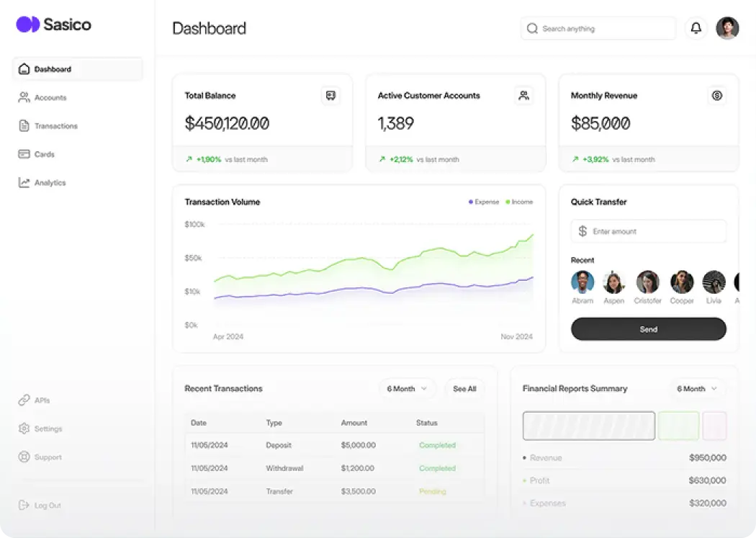756x538 pixels.
Task: Expand the Recent Transactions 6 Month dropdown
Action: 407,389
